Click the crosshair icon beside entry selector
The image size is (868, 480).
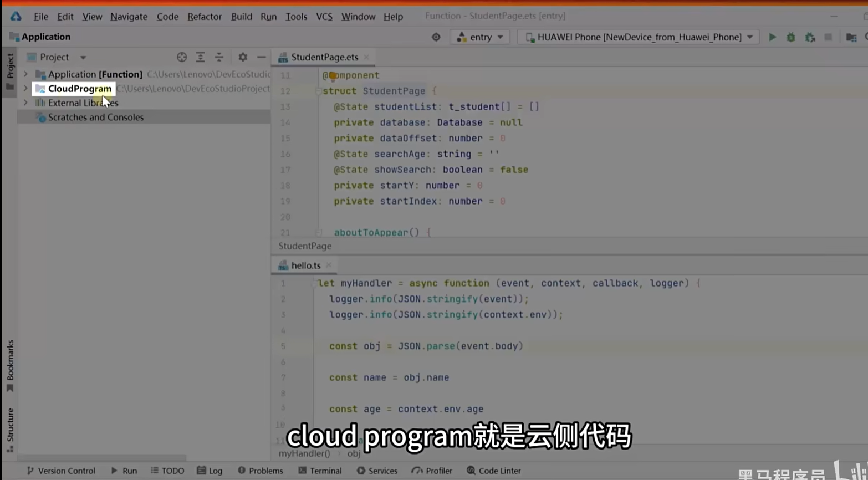pos(436,37)
